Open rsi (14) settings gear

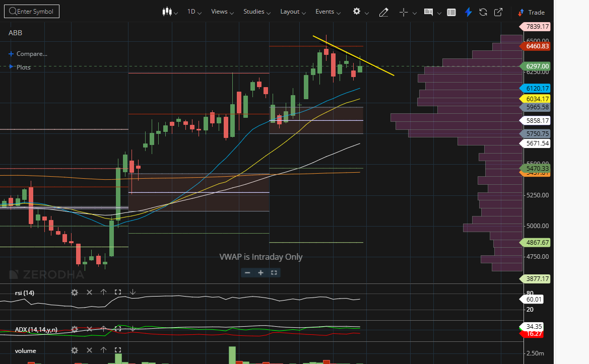(75, 293)
